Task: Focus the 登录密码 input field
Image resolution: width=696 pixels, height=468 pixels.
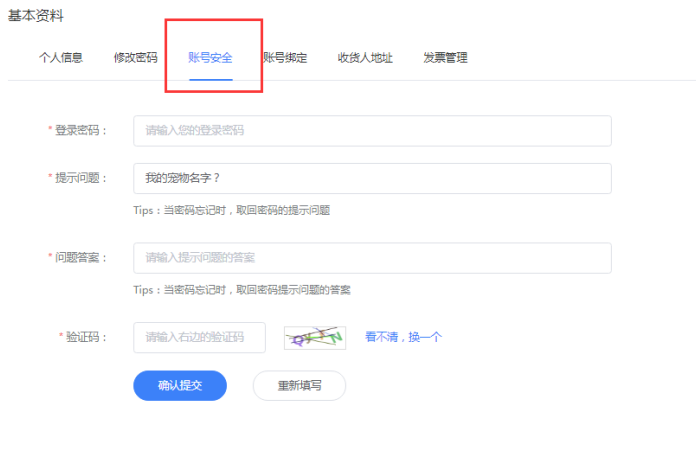Action: (372, 131)
